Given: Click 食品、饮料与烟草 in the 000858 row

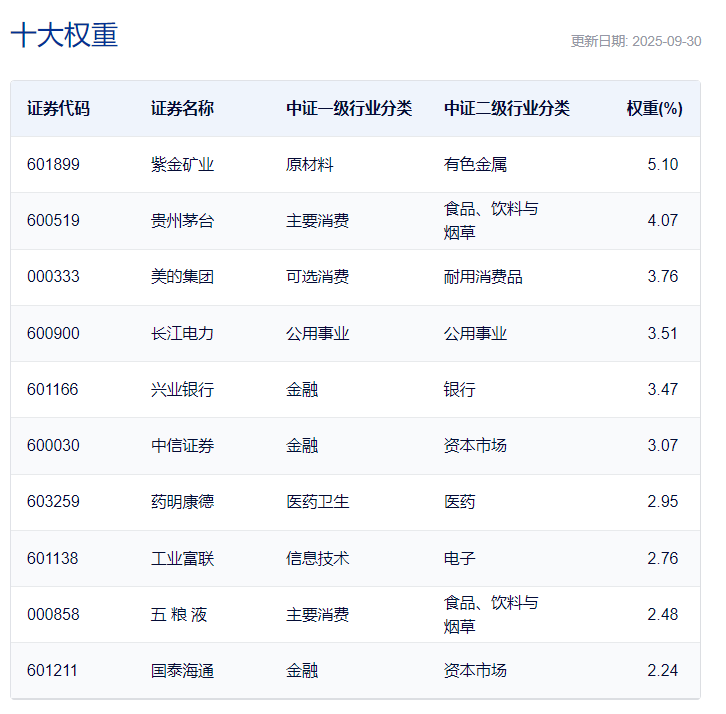Looking at the screenshot, I should pyautogui.click(x=491, y=614).
